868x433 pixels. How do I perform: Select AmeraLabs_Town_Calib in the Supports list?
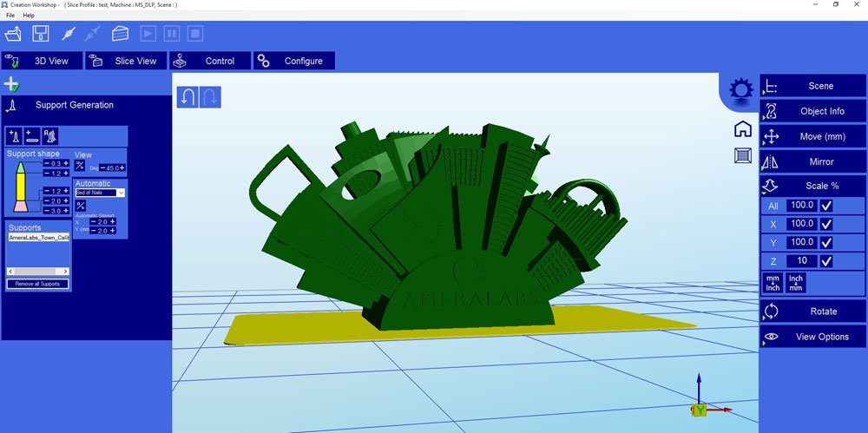[x=39, y=238]
